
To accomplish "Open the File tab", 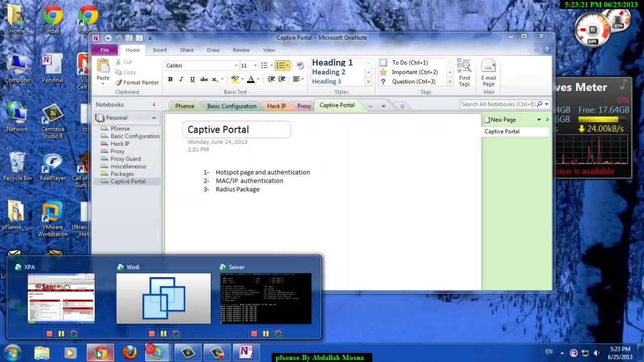I will click(105, 50).
